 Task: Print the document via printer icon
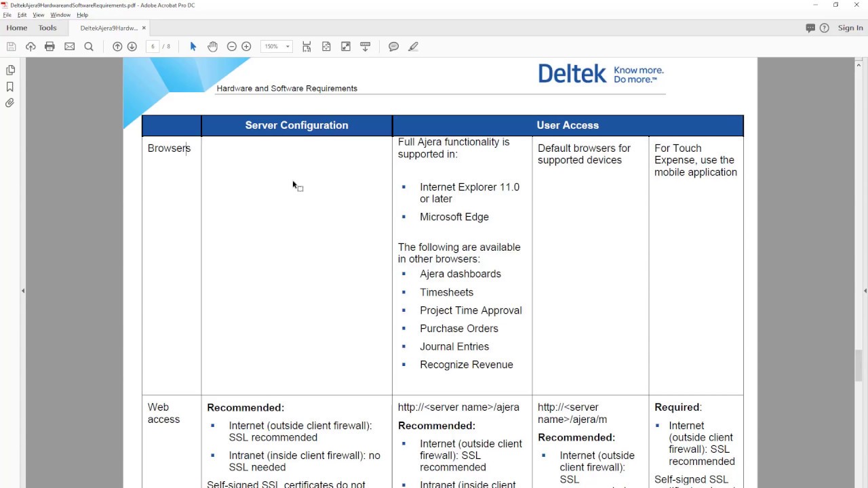50,47
